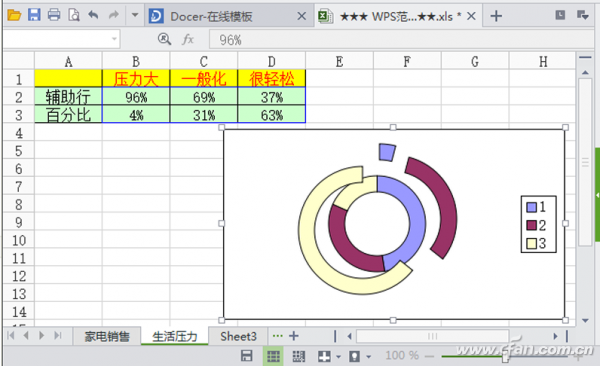The image size is (600, 366).
Task: Open a new document tab with plus
Action: [x=496, y=16]
